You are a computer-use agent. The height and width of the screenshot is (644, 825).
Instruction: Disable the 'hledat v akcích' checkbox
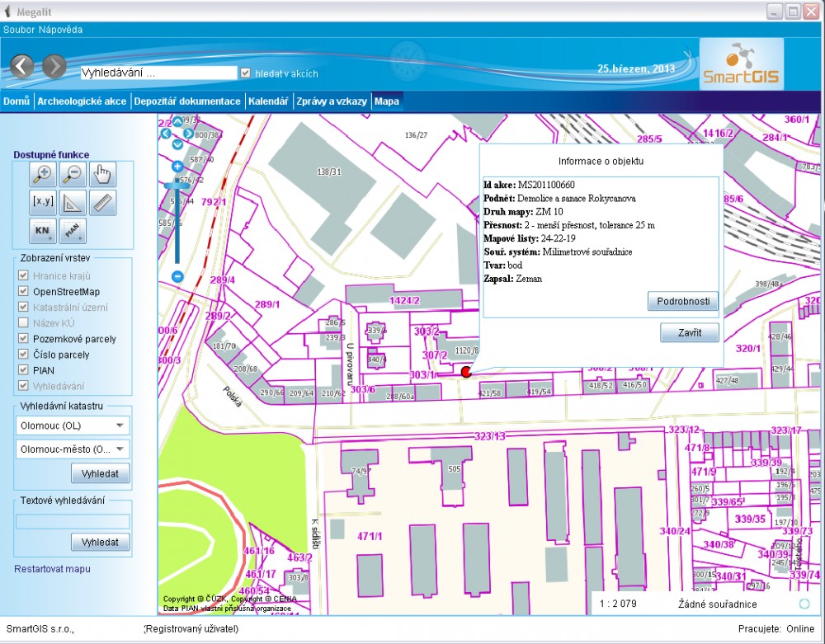245,73
